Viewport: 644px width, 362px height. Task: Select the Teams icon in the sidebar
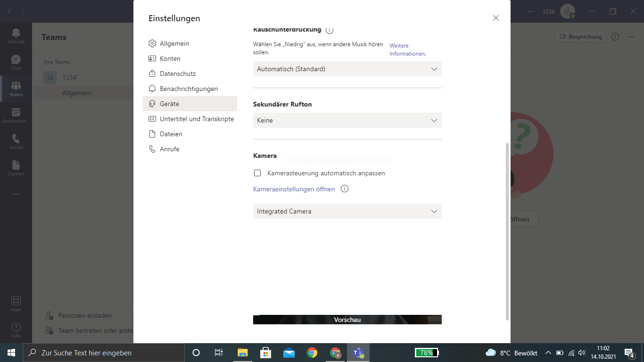pyautogui.click(x=16, y=90)
